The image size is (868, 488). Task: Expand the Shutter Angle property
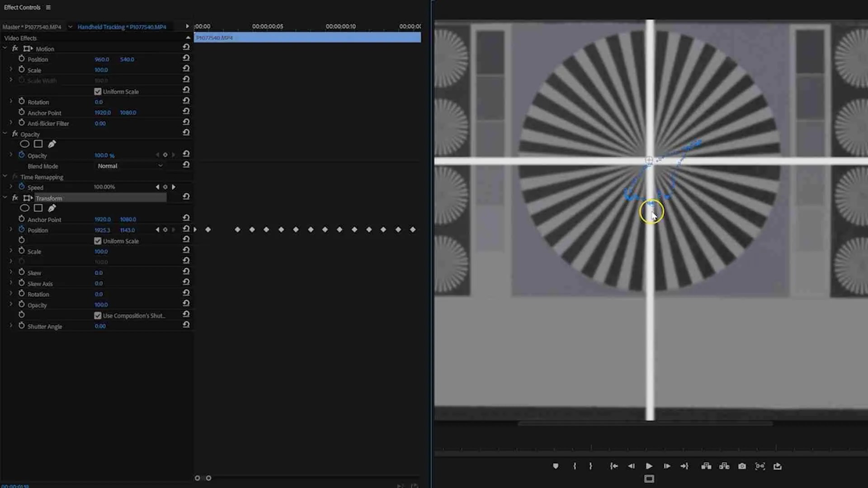tap(11, 326)
